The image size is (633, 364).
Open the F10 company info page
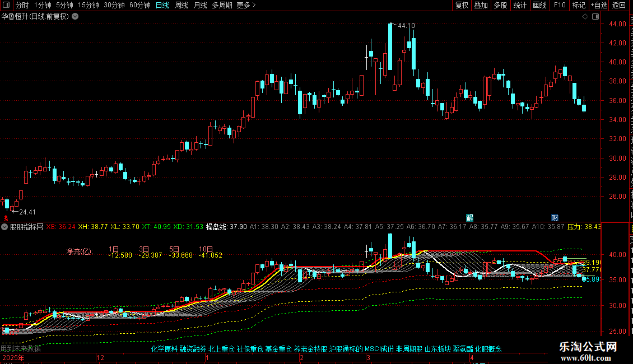[560, 5]
